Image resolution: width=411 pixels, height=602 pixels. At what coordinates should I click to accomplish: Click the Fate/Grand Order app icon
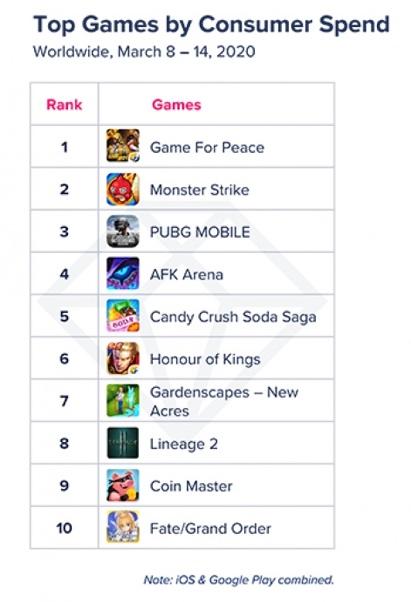(x=123, y=527)
